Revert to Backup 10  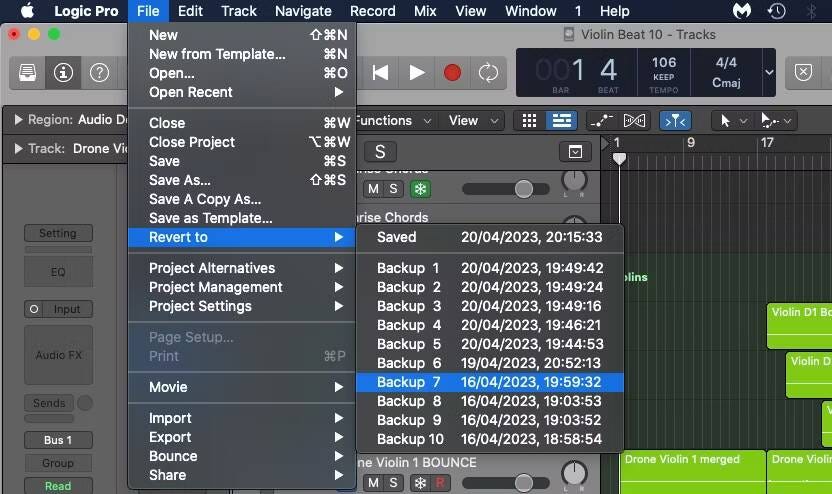point(490,439)
